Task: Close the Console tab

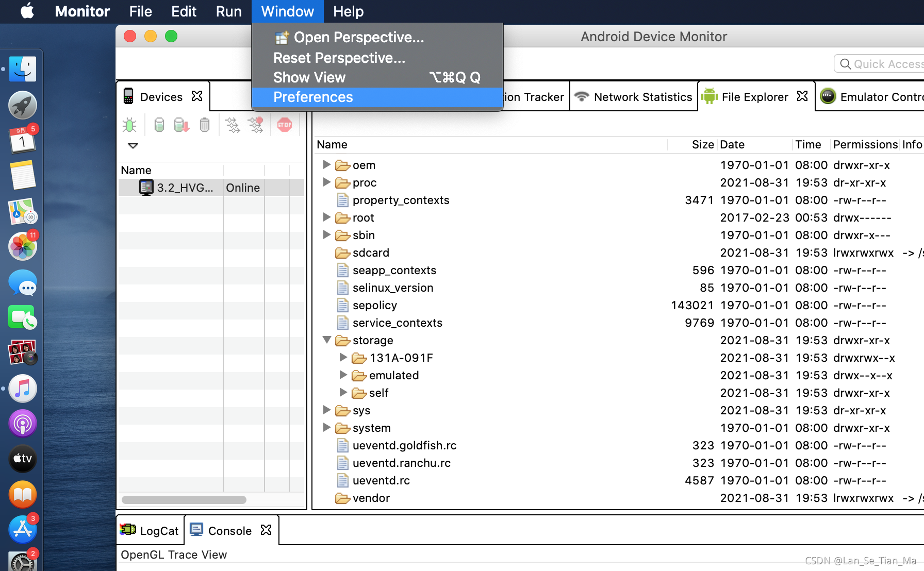Action: tap(266, 530)
